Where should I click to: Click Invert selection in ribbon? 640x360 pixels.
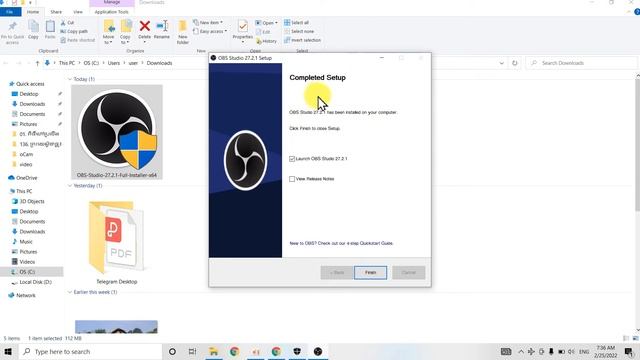click(x=302, y=40)
